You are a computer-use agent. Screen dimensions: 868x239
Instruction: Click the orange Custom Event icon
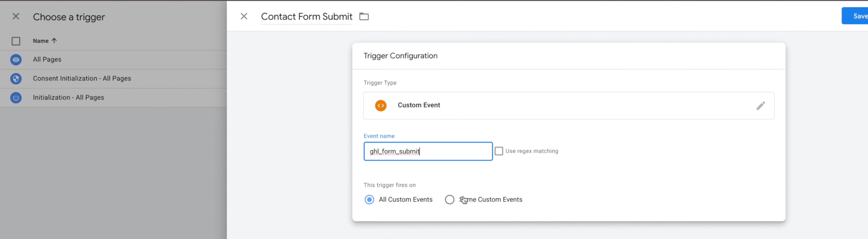point(380,106)
